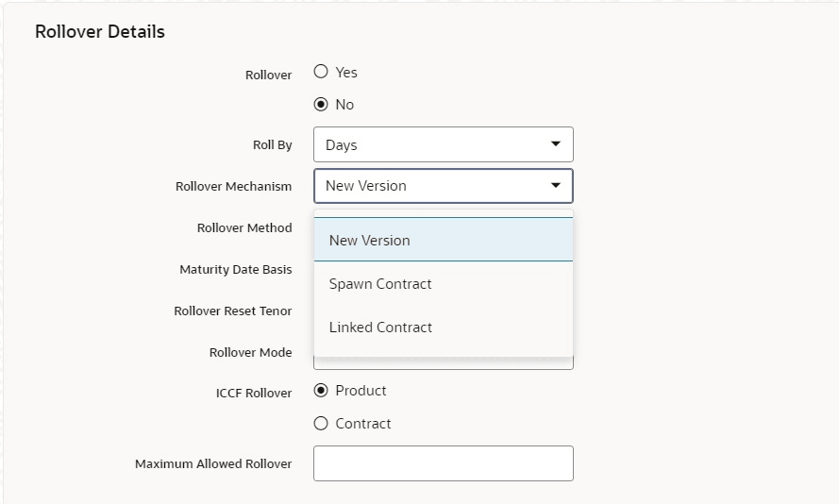Collapse the Rollover Mechanism dropdown arrow
The image size is (839, 504).
tap(556, 186)
